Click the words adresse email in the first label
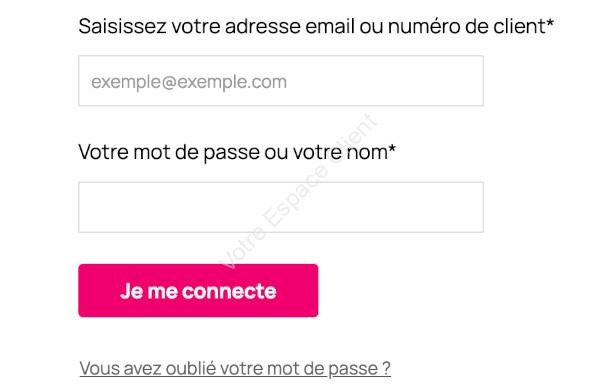The image size is (600, 390). [x=290, y=26]
